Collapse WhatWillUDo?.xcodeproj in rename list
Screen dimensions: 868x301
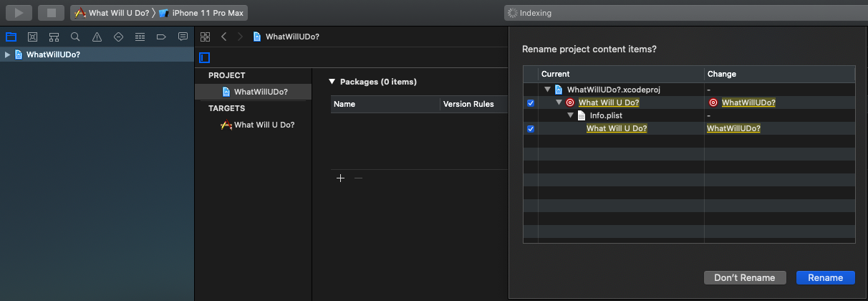[548, 90]
